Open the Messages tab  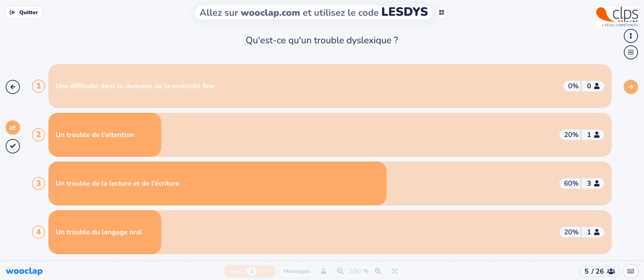(296, 271)
